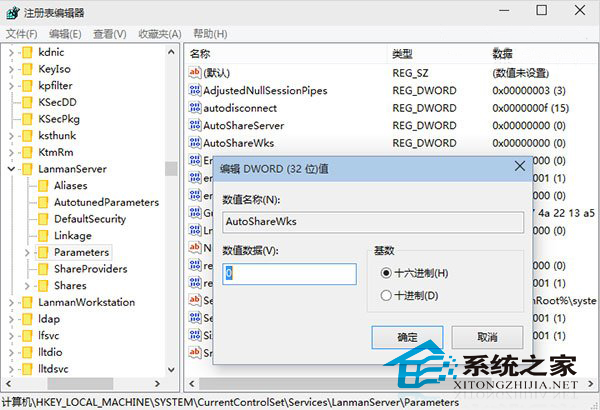Click the tree pane vertical scrollbar thumb
Screen dimensions: 600x410
coord(171,168)
